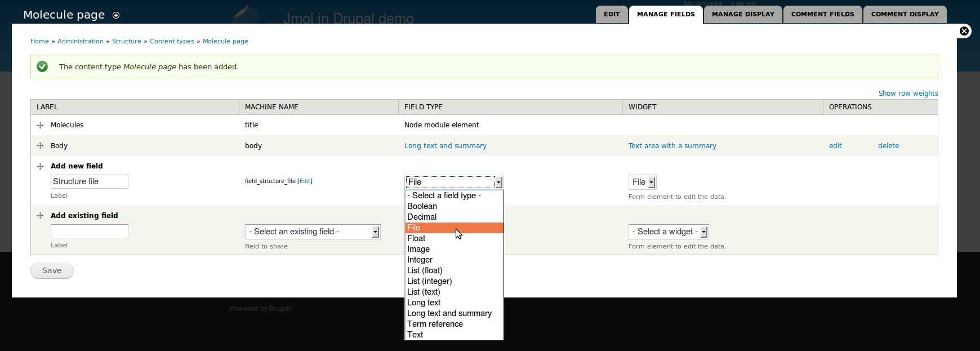
Task: Click delete operation for Body field
Action: (888, 146)
